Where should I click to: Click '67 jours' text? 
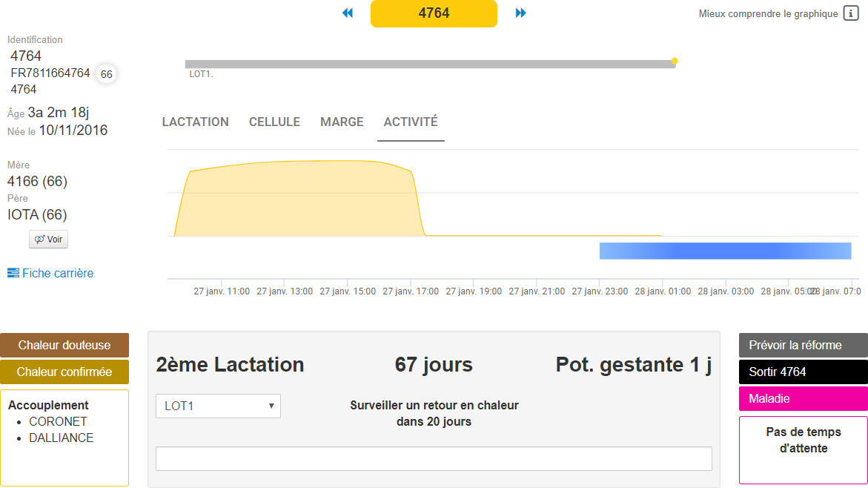coord(434,364)
